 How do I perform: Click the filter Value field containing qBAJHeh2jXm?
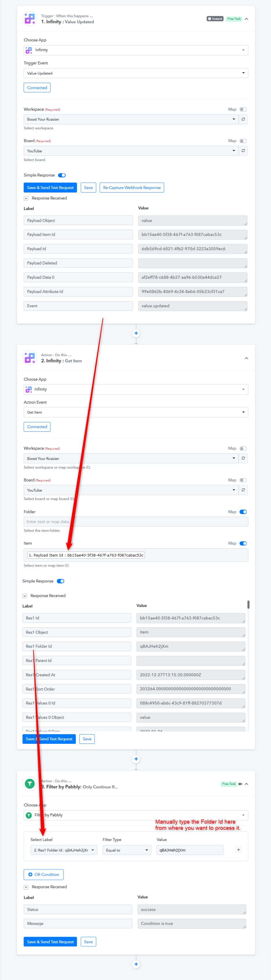point(190,850)
